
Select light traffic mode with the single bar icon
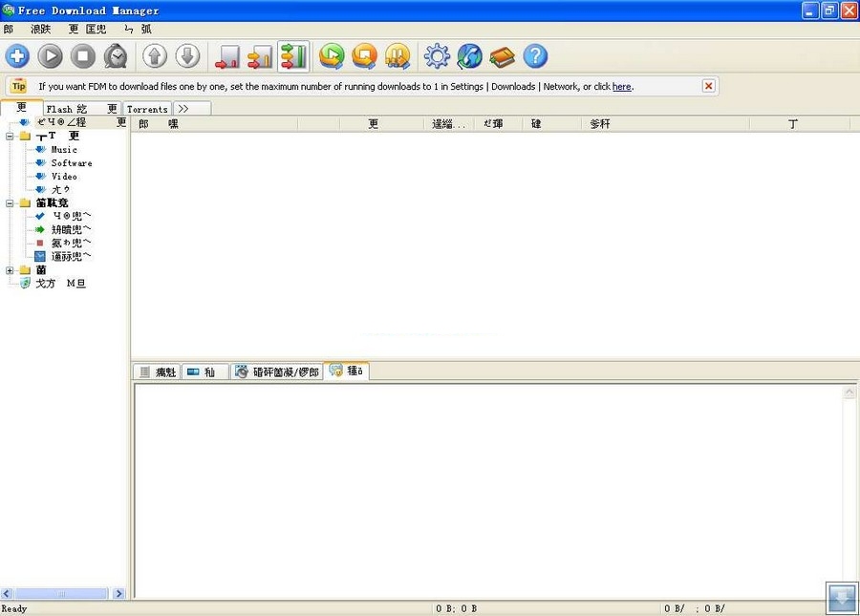[227, 56]
